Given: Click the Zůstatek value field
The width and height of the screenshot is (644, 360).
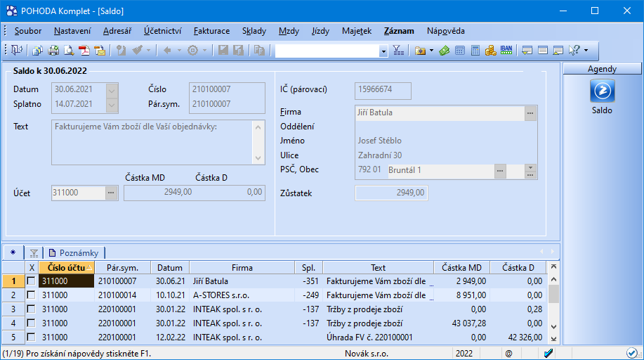Looking at the screenshot, I should 391,193.
